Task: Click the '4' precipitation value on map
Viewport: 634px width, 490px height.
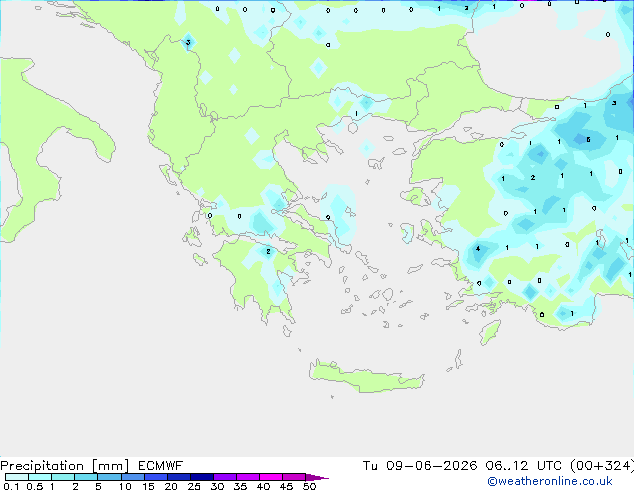Action: 478,248
